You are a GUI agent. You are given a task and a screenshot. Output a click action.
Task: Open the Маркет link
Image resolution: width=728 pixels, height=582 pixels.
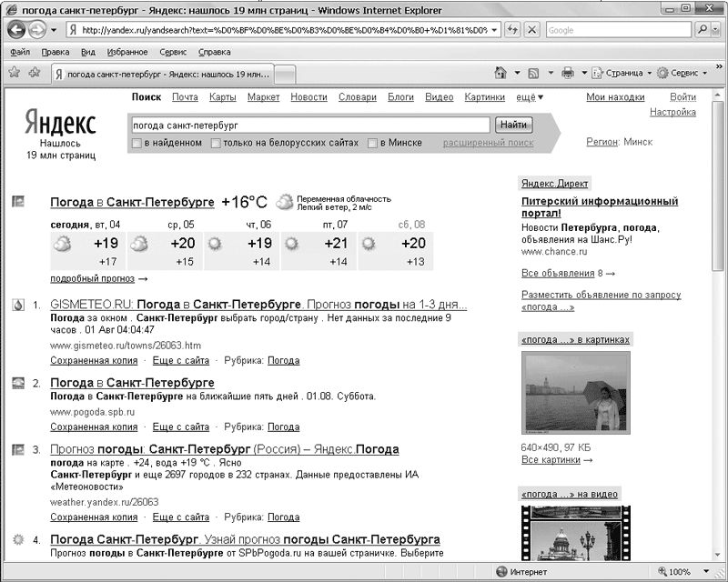tap(263, 97)
